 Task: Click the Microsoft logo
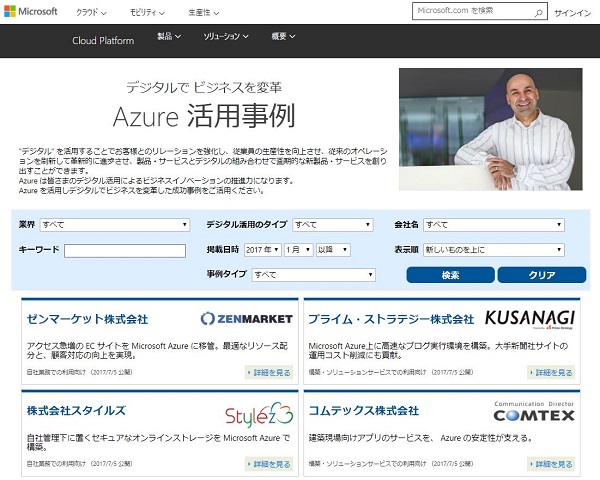(x=31, y=11)
